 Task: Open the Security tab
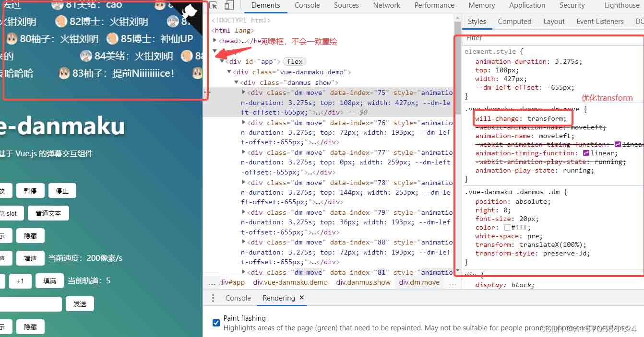(x=572, y=5)
